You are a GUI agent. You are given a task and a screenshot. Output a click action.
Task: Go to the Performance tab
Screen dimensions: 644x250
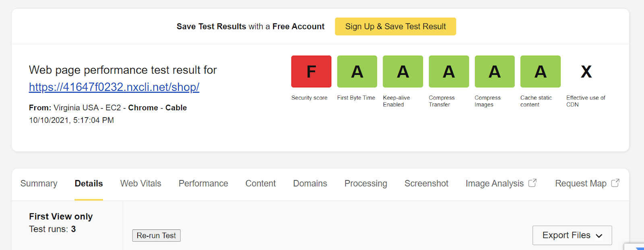click(x=203, y=184)
